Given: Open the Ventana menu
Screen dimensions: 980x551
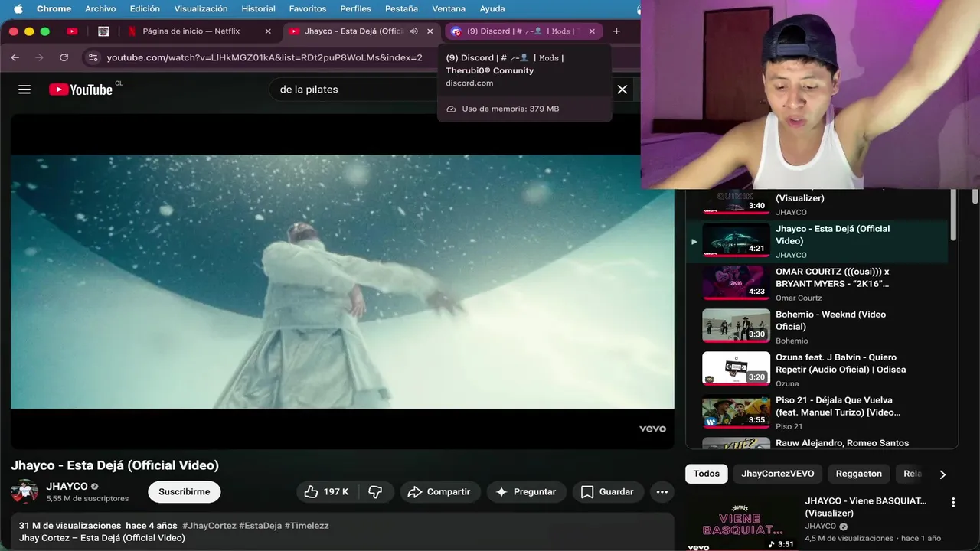Looking at the screenshot, I should click(449, 8).
